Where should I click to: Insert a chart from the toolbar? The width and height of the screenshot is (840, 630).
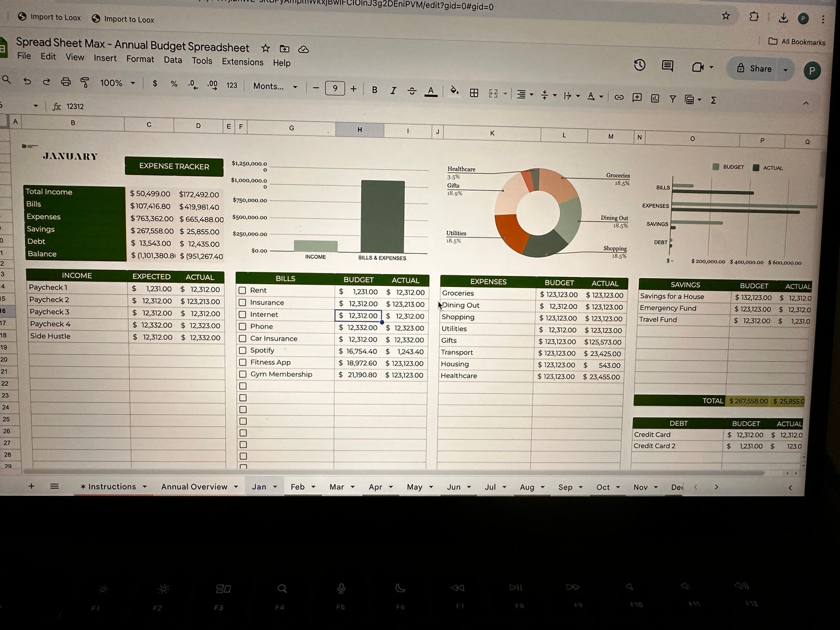tap(655, 98)
